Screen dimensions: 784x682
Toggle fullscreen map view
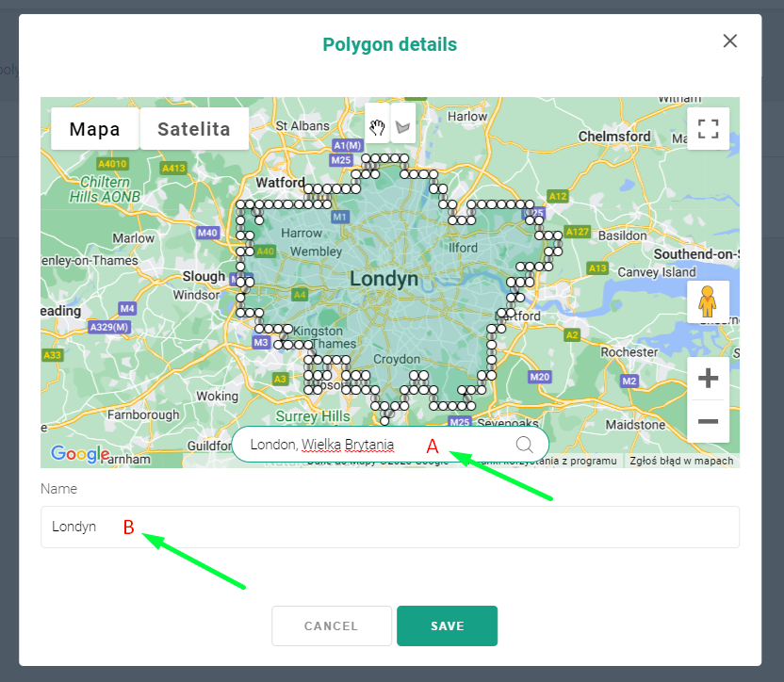pos(708,129)
